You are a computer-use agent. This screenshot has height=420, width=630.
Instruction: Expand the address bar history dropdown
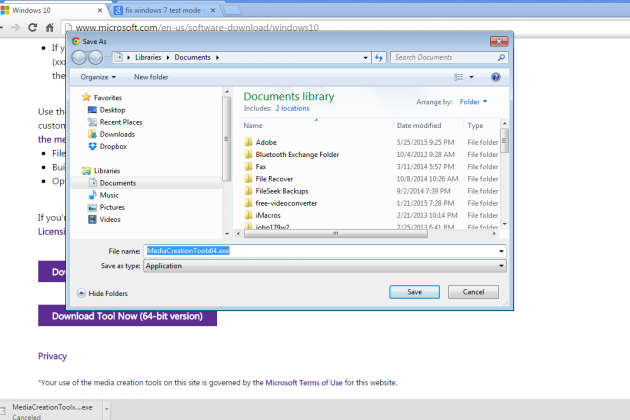click(x=365, y=58)
